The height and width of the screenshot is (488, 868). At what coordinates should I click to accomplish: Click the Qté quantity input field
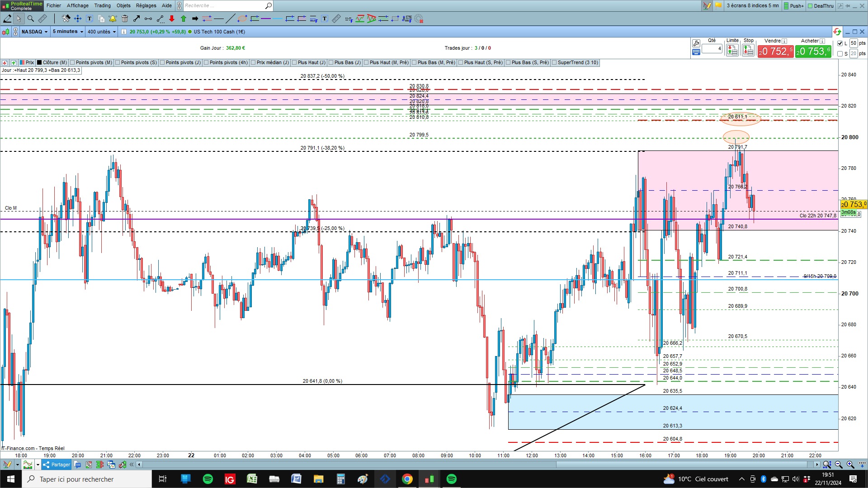pyautogui.click(x=712, y=48)
